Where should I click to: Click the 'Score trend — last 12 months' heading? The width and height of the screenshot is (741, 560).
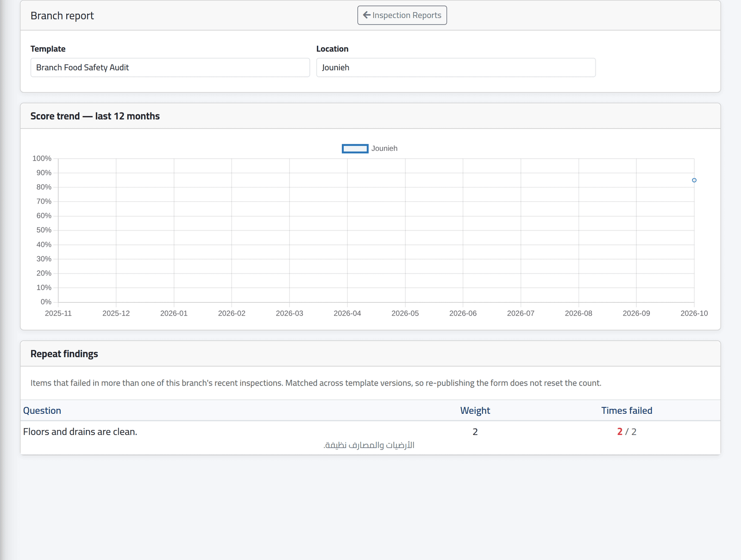[95, 116]
